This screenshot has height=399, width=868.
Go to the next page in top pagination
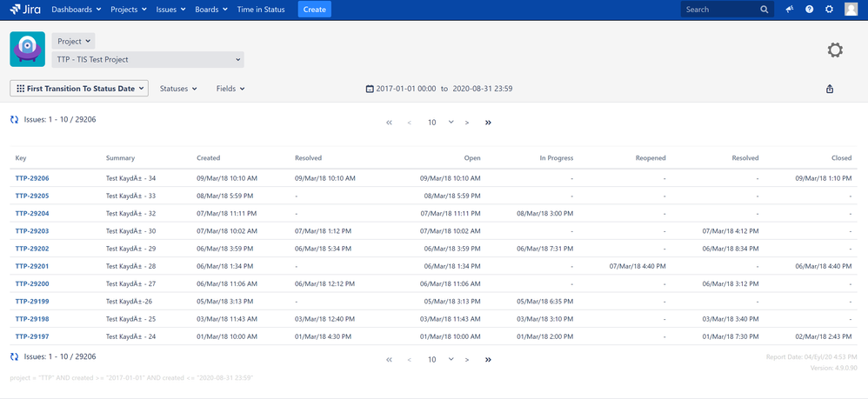467,123
